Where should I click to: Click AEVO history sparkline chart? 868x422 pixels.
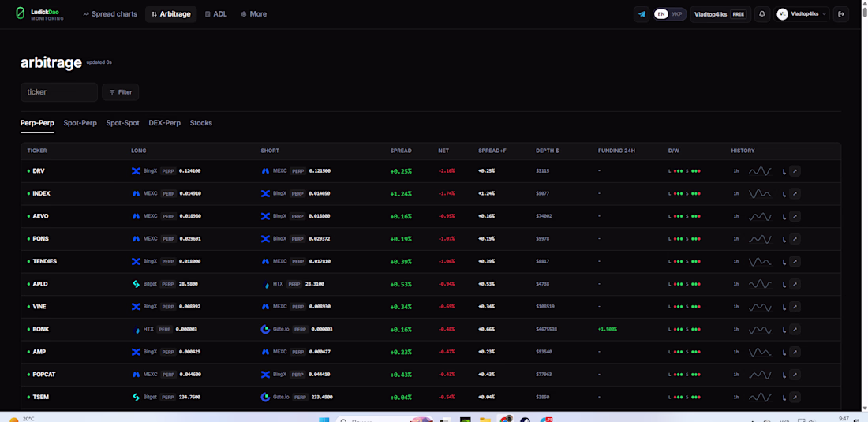coord(760,216)
